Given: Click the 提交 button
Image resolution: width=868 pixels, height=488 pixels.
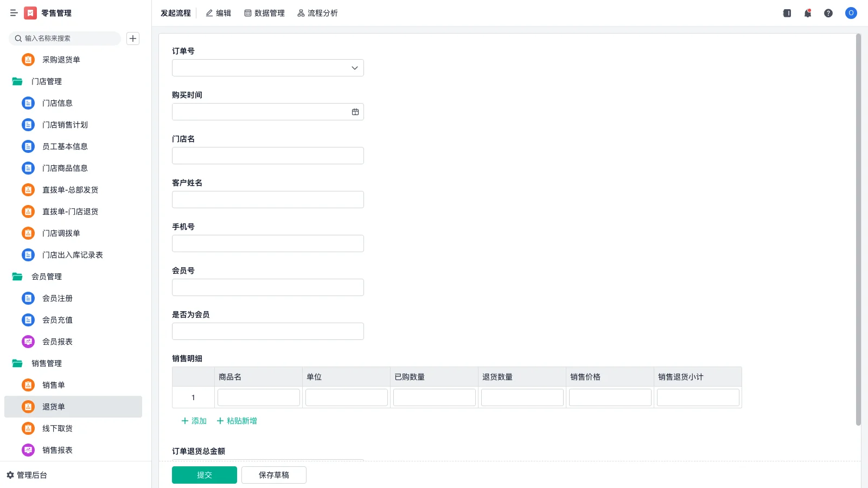Looking at the screenshot, I should tap(204, 474).
